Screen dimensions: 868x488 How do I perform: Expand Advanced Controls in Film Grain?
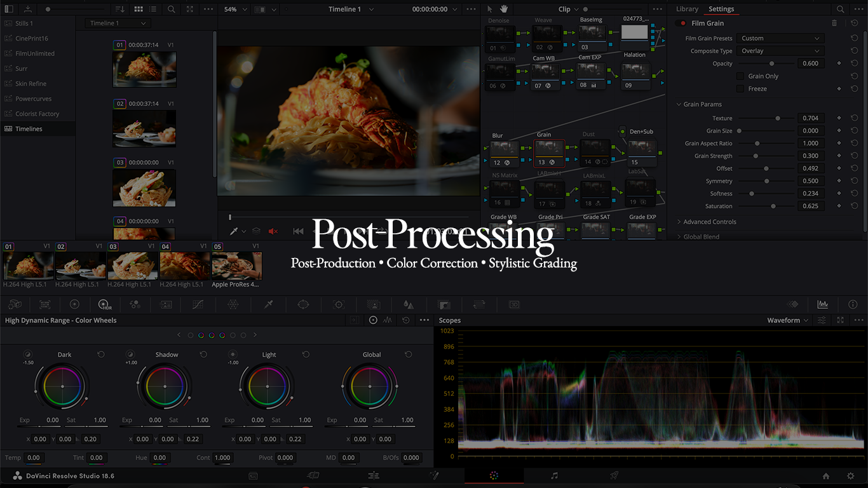707,221
